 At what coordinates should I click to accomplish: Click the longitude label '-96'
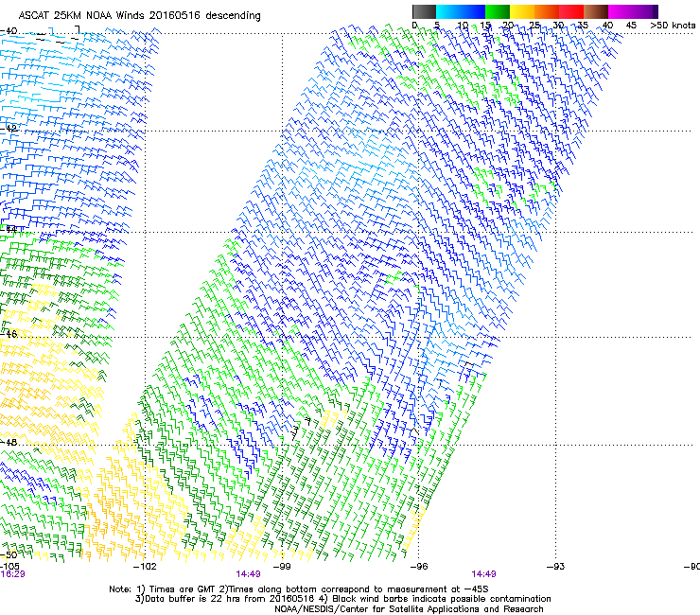click(419, 567)
